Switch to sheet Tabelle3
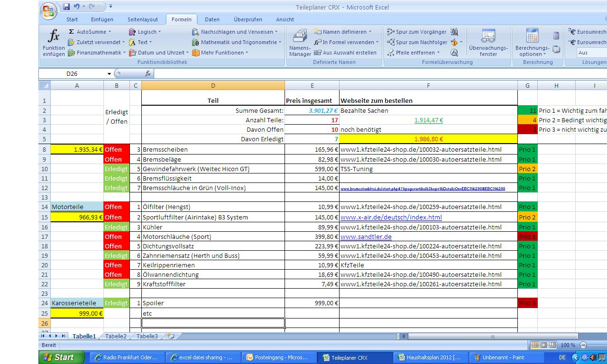 (x=147, y=336)
